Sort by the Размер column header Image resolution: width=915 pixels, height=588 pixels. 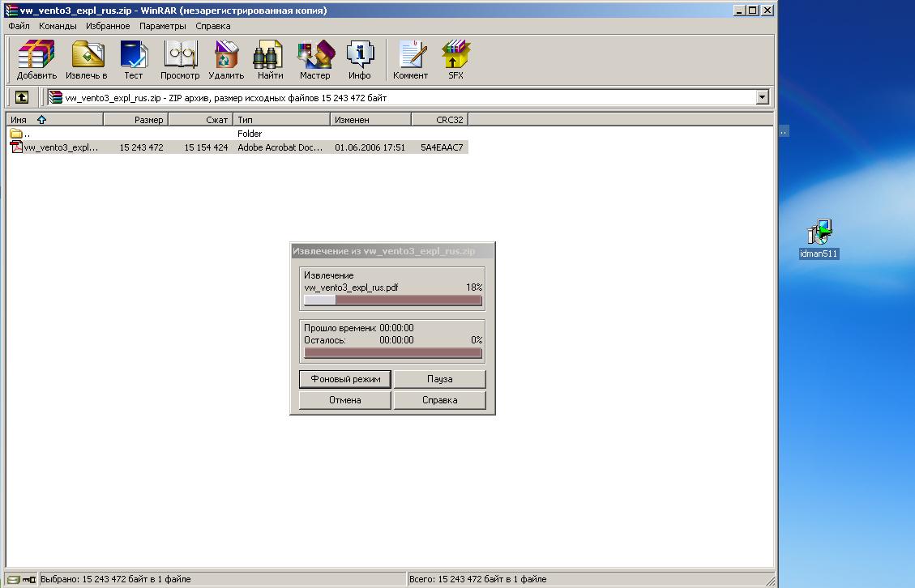(136, 120)
